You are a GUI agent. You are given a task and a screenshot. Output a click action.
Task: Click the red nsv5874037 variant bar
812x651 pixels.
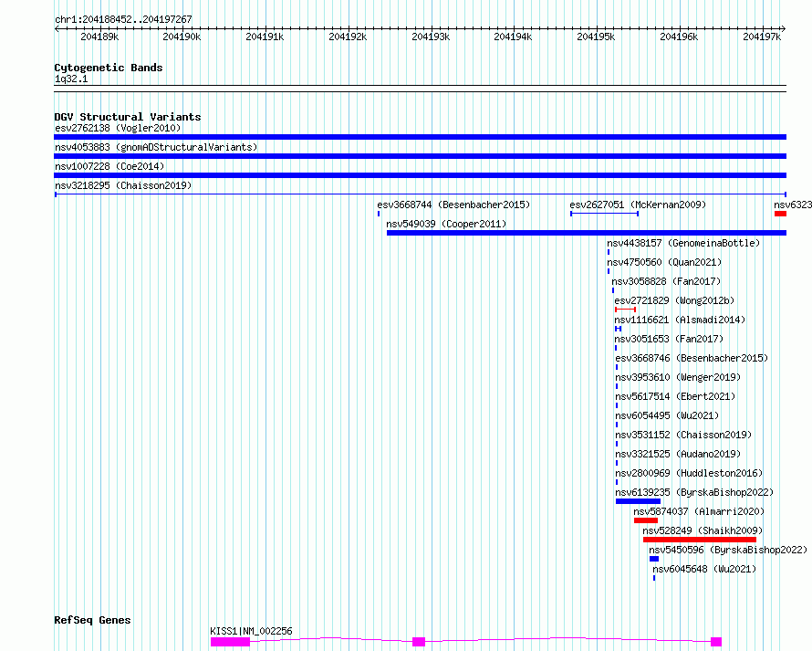point(646,520)
